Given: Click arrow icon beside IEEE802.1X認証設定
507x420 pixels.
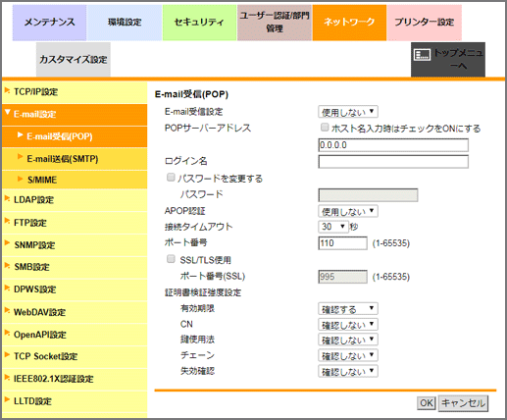Looking at the screenshot, I should point(7,377).
